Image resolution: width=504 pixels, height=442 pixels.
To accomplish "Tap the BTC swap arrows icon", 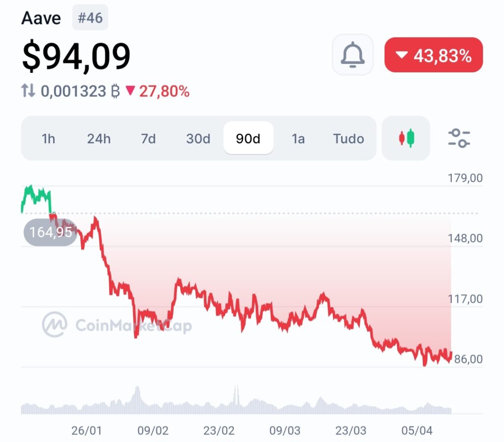I will click(28, 91).
